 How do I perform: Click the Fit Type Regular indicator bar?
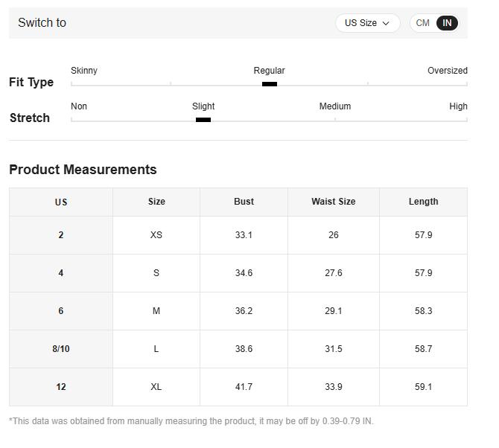click(x=270, y=84)
